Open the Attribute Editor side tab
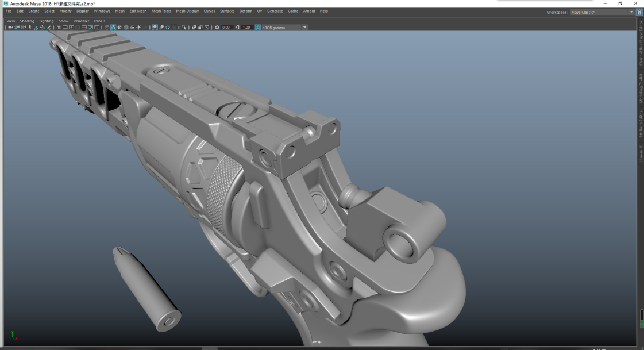The height and width of the screenshot is (350, 644). tap(641, 124)
